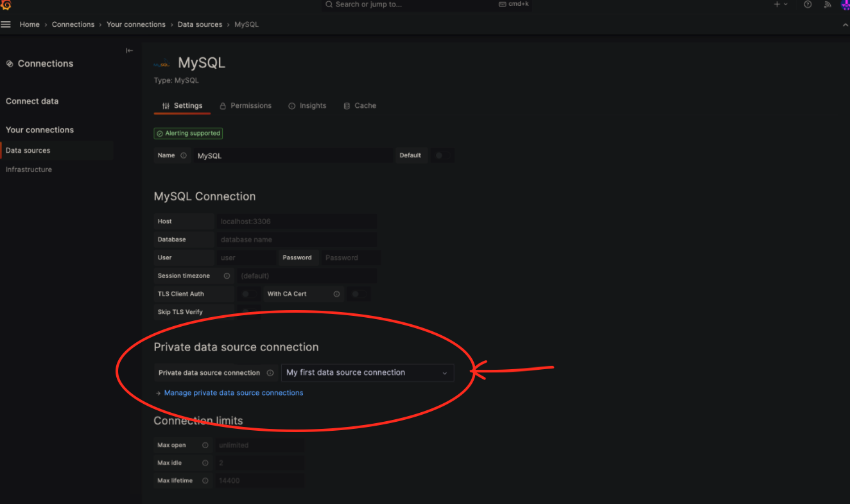The width and height of the screenshot is (850, 504).
Task: Check Grafana news via the newsfeed icon
Action: tap(828, 5)
